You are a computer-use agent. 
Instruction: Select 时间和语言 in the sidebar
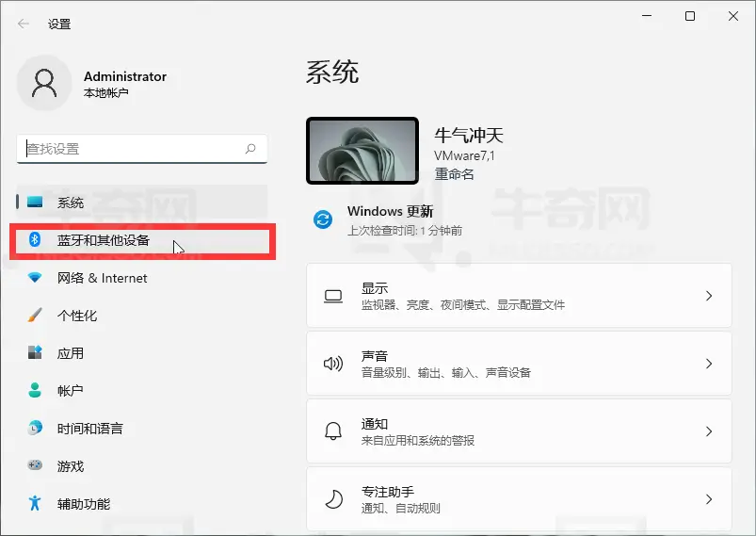coord(142,428)
